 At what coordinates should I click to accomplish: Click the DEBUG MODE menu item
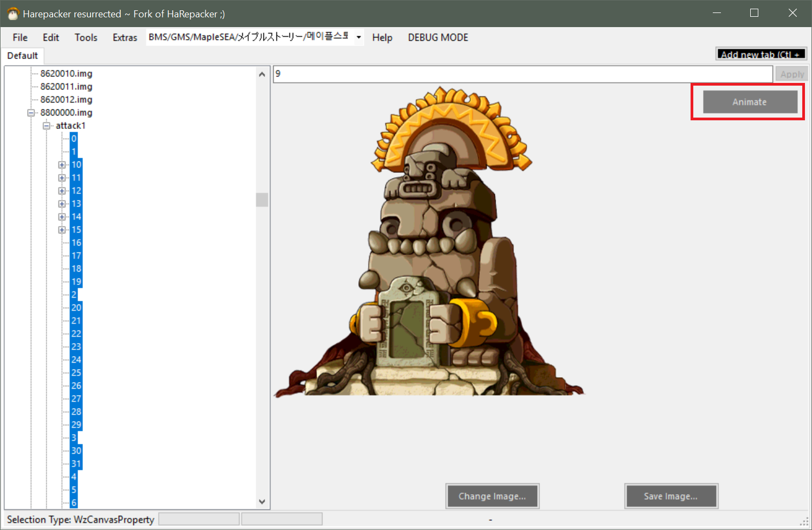pos(437,37)
